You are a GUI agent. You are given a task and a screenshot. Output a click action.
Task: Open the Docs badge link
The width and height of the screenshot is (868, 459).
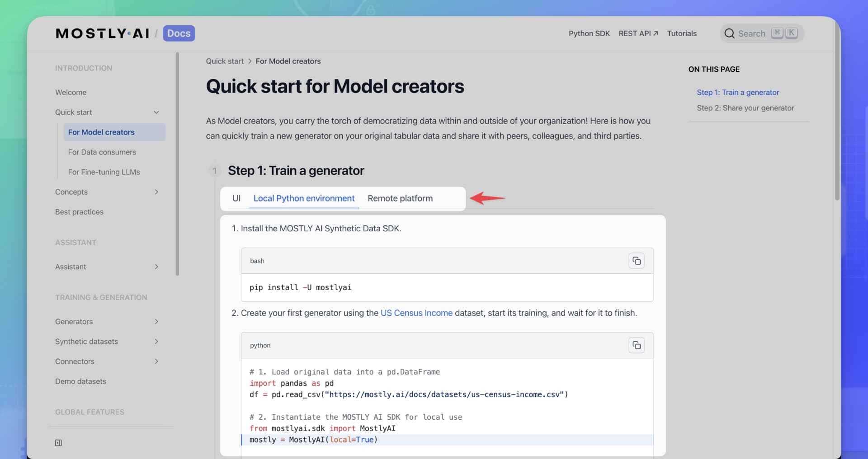click(179, 33)
